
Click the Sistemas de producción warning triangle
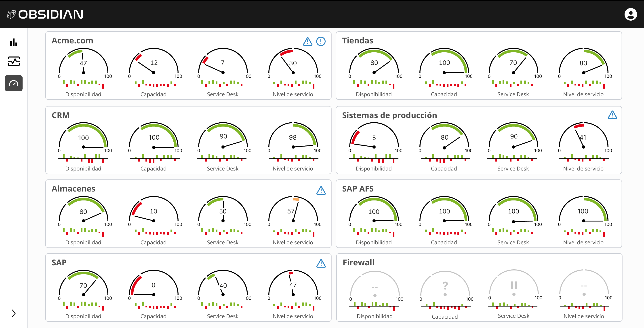pos(612,115)
